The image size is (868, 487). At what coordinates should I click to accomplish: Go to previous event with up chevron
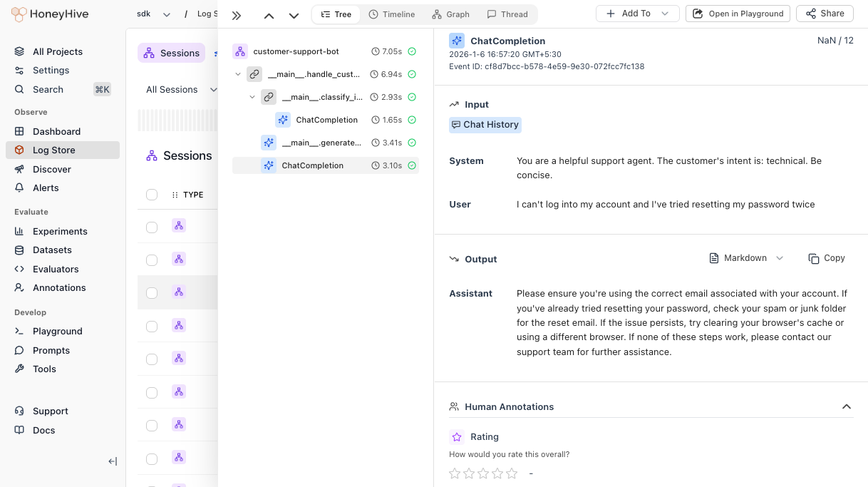(x=269, y=15)
